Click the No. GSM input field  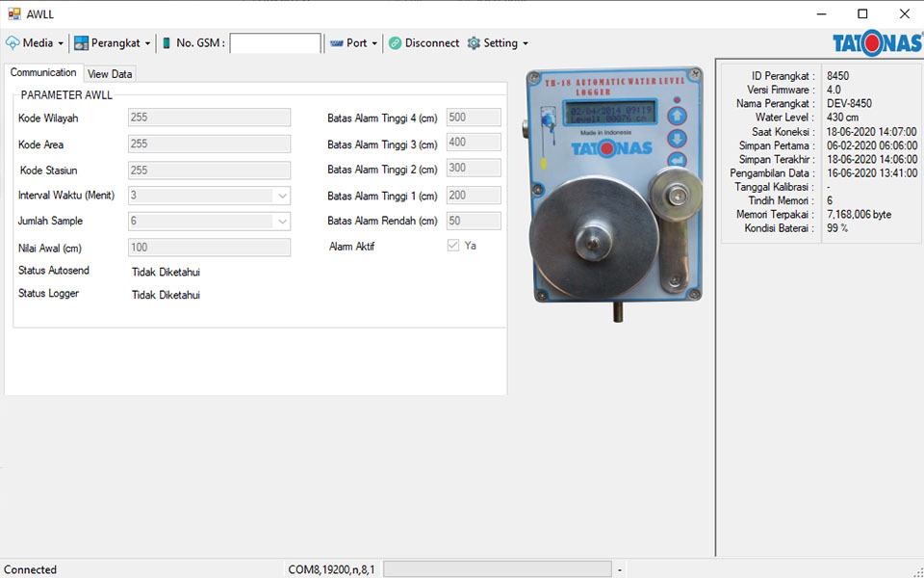[x=275, y=43]
